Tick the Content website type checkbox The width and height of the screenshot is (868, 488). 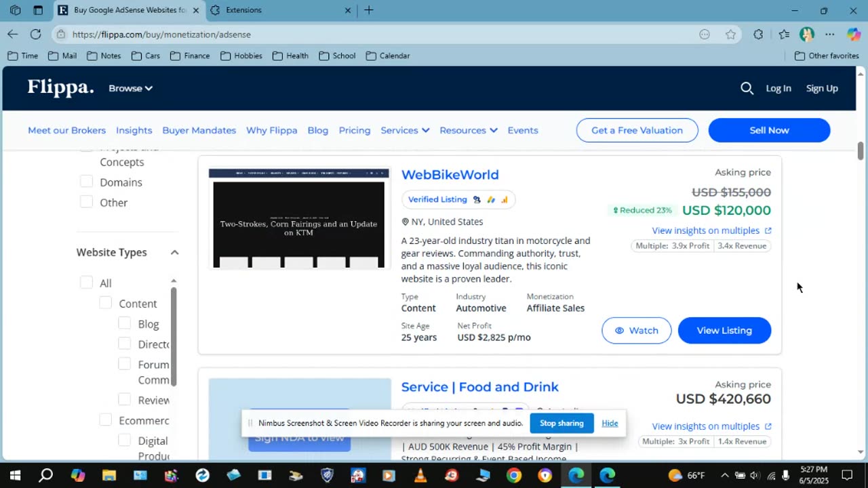[105, 302]
